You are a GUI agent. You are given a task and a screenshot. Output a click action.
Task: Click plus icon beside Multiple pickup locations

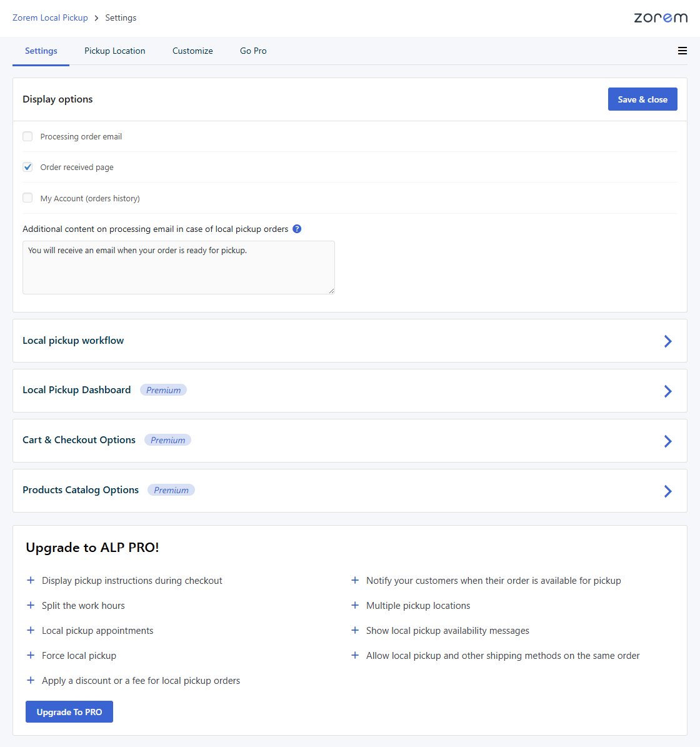[x=355, y=605]
